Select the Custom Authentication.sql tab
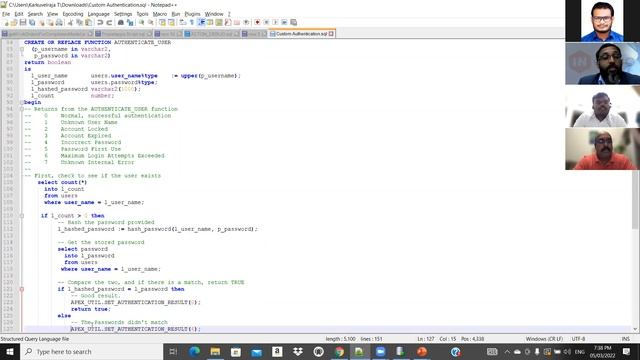Viewport: 640px width, 360px height. click(301, 33)
